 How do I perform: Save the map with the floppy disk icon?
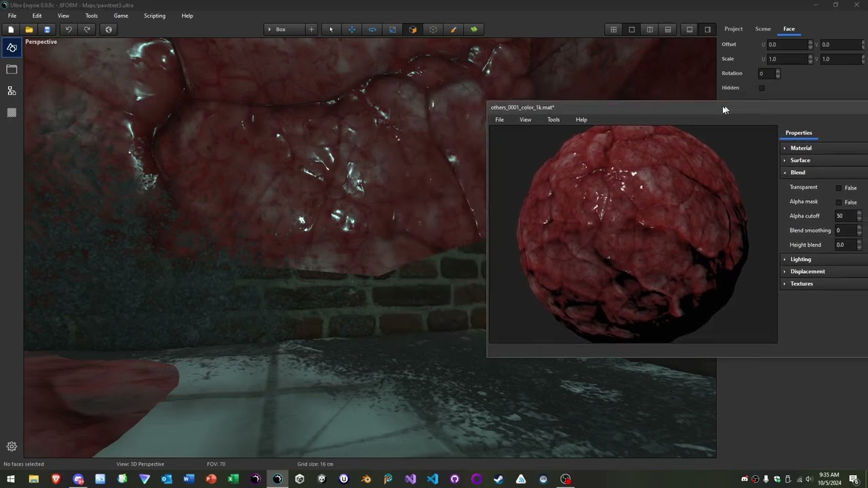pyautogui.click(x=47, y=29)
